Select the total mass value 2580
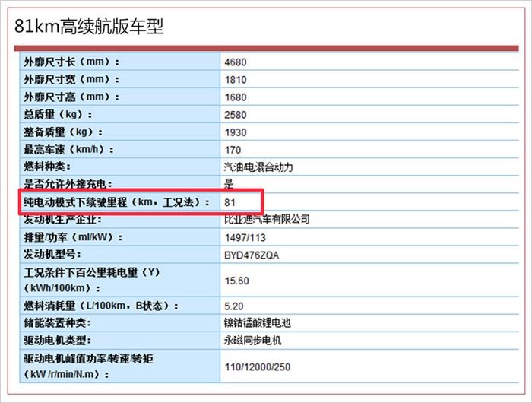 [235, 115]
